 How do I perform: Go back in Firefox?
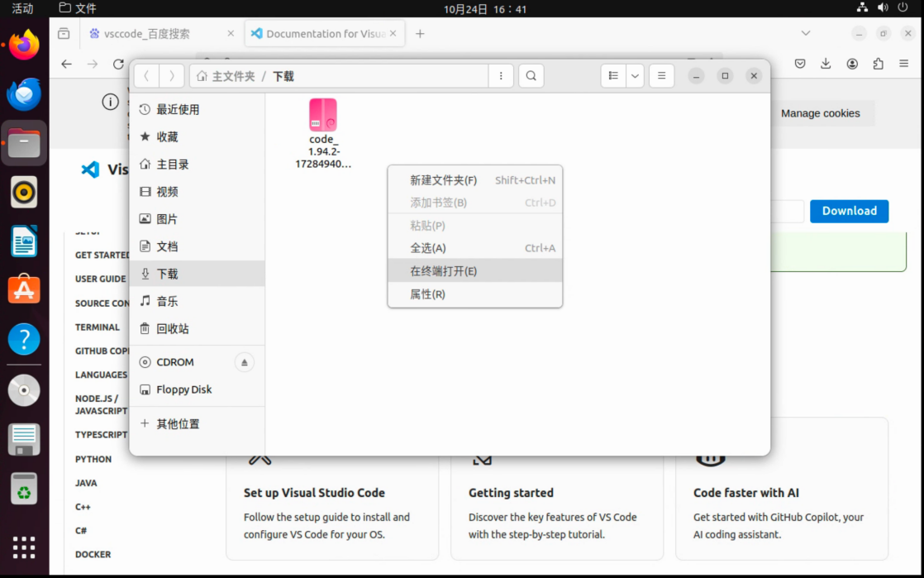point(67,64)
